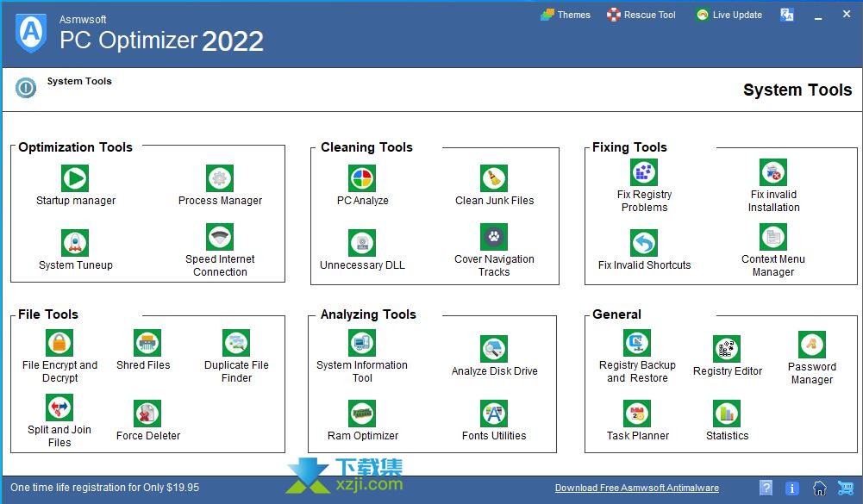Click the Fonts Utilities label
This screenshot has width=863, height=504.
point(494,435)
